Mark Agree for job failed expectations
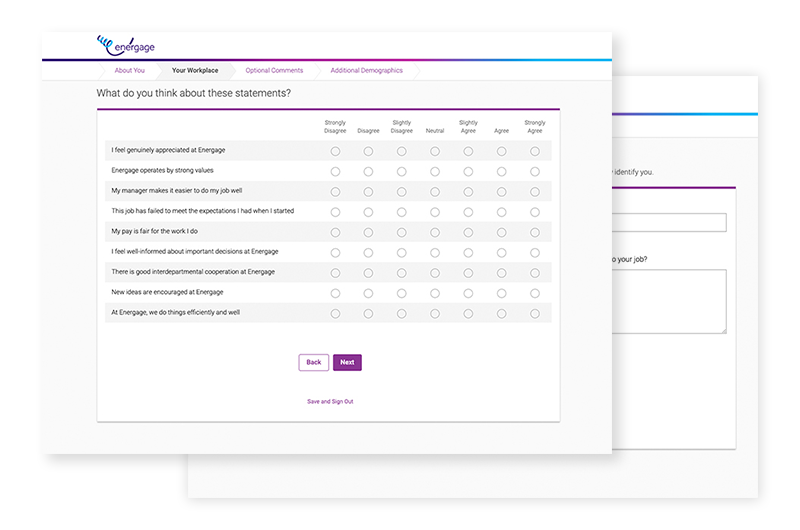800x530 pixels. (x=502, y=212)
